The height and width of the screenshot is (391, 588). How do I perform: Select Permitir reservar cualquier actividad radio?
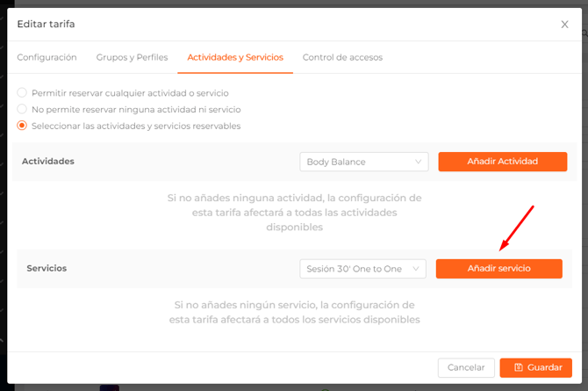point(22,92)
